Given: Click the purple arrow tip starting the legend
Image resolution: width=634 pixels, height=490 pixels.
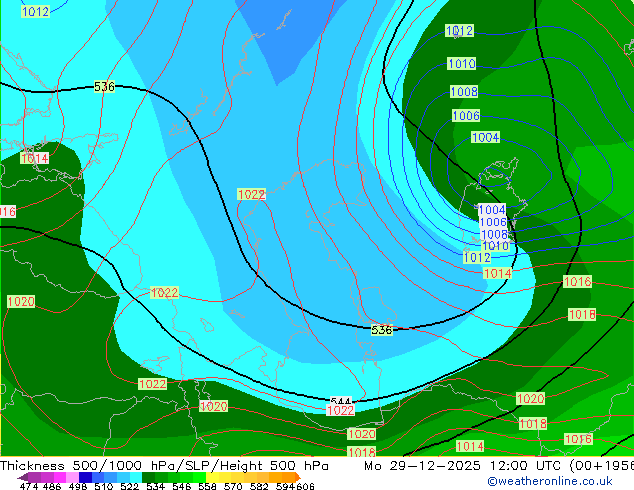Looking at the screenshot, I should pyautogui.click(x=23, y=478).
